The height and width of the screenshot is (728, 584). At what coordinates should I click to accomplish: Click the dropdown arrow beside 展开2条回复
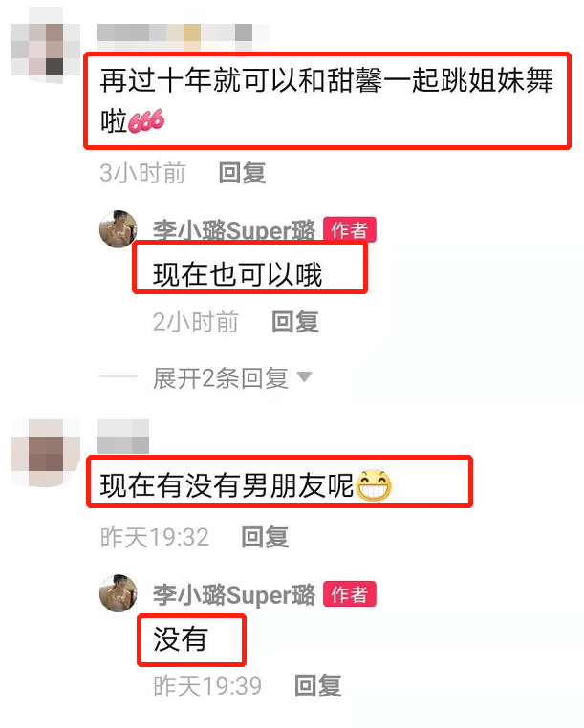coord(304,376)
